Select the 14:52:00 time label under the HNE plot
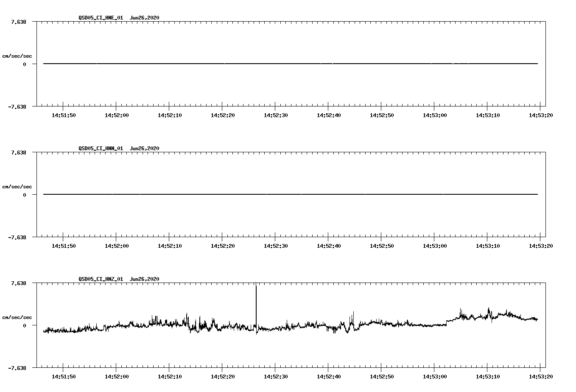 117,115
